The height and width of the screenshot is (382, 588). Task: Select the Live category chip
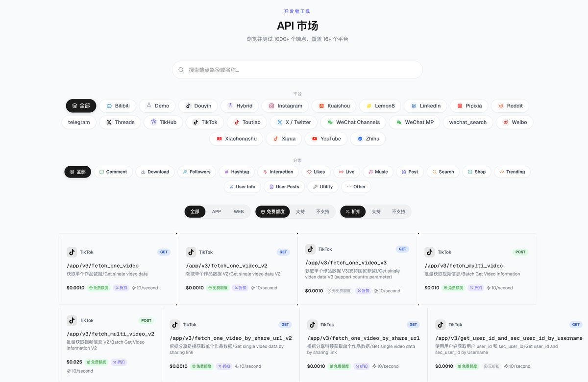pyautogui.click(x=346, y=172)
